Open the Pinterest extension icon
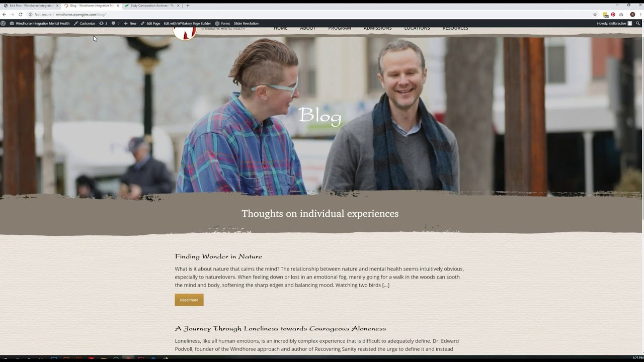The width and height of the screenshot is (644, 362). click(x=613, y=15)
